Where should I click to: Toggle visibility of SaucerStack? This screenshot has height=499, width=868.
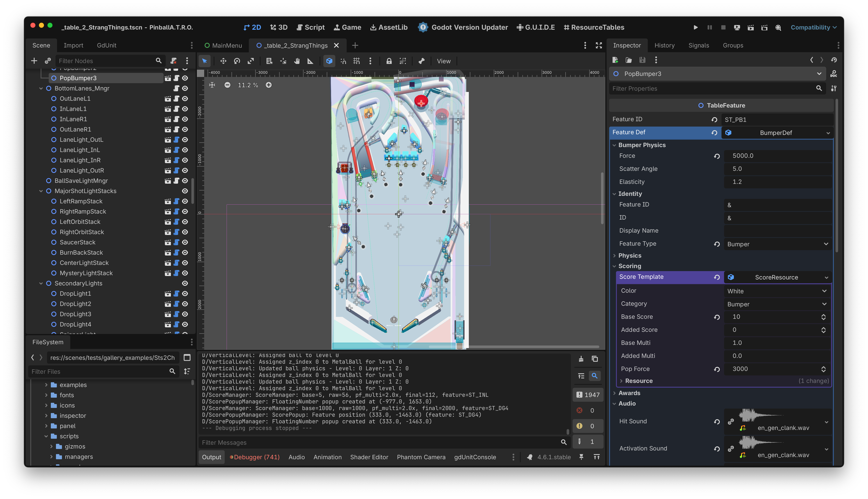coord(185,242)
